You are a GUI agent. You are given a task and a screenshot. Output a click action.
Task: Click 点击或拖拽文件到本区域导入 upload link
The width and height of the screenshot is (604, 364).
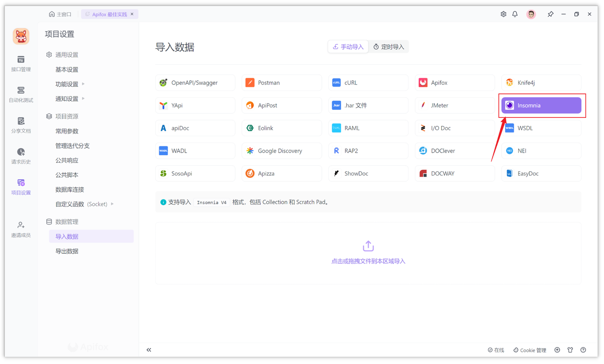[x=368, y=261]
